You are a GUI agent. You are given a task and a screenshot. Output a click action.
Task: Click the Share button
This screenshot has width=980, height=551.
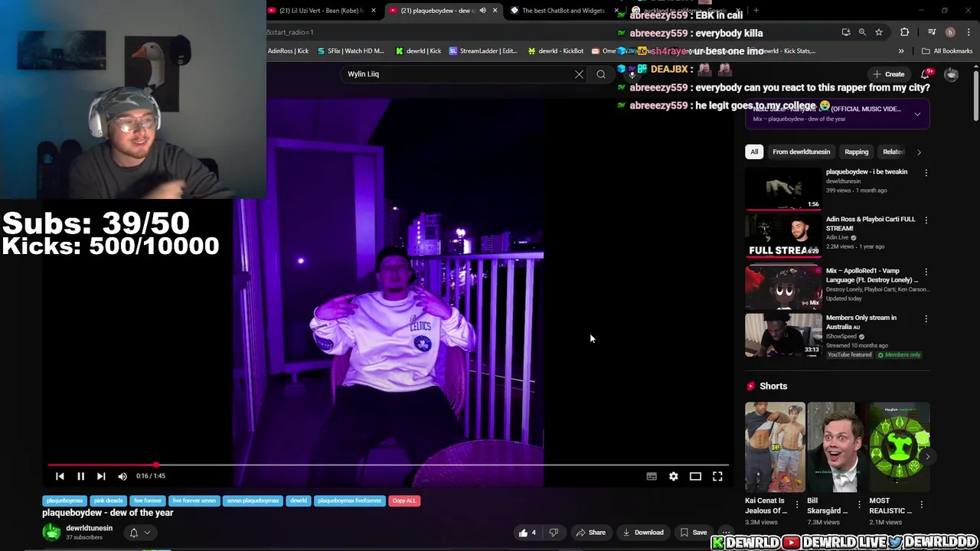(x=590, y=533)
